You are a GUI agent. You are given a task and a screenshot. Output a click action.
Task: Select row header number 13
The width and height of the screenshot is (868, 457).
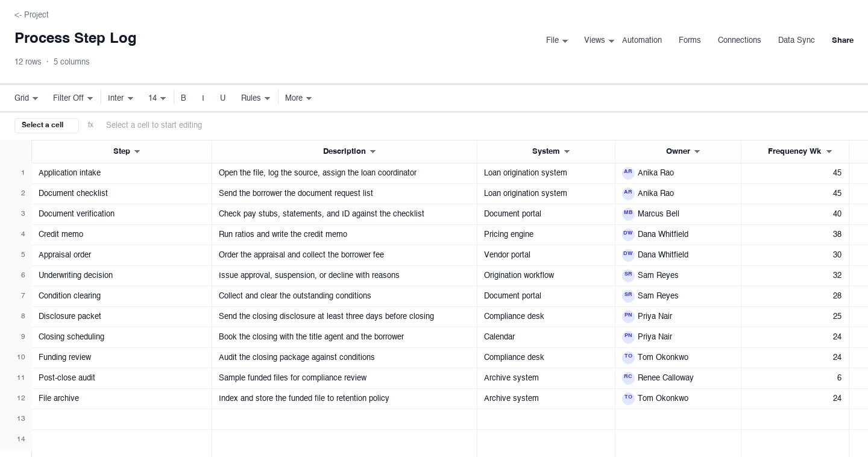click(16, 419)
